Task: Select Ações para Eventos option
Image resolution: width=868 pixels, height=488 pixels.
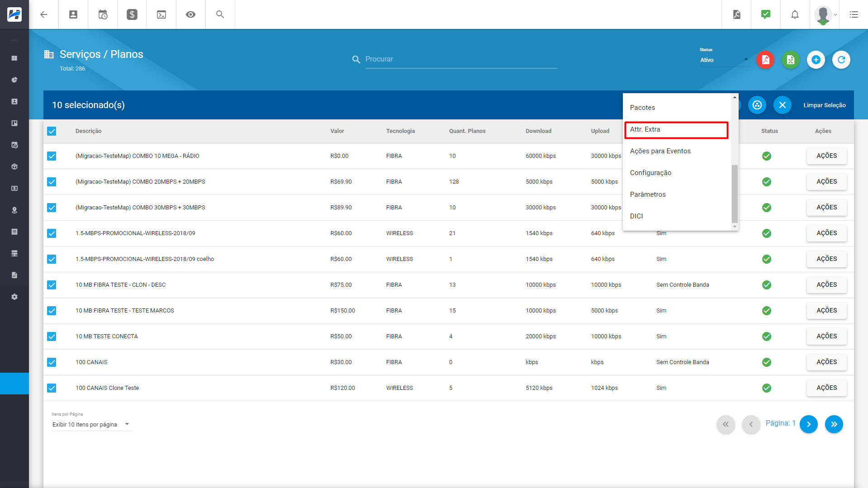Action: coord(677,151)
